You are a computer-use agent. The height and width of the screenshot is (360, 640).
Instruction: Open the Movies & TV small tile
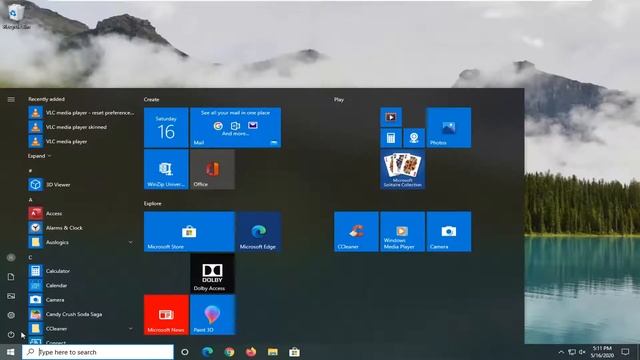[391, 117]
